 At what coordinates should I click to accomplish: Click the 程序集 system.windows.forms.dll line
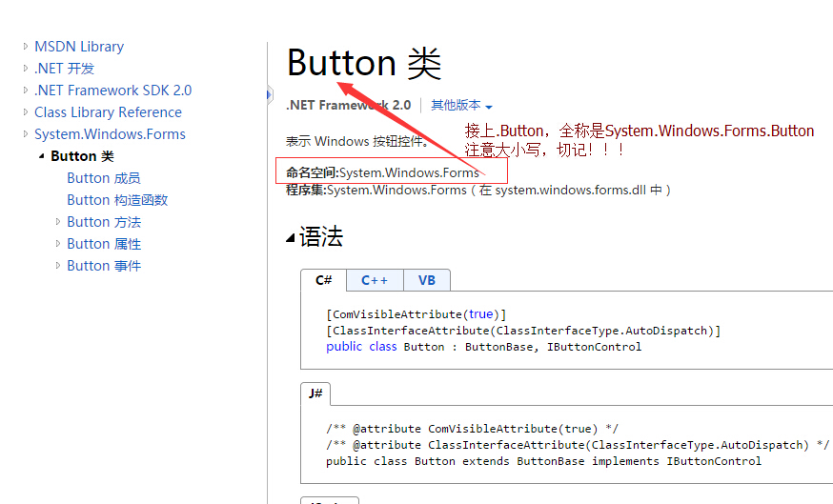(478, 191)
